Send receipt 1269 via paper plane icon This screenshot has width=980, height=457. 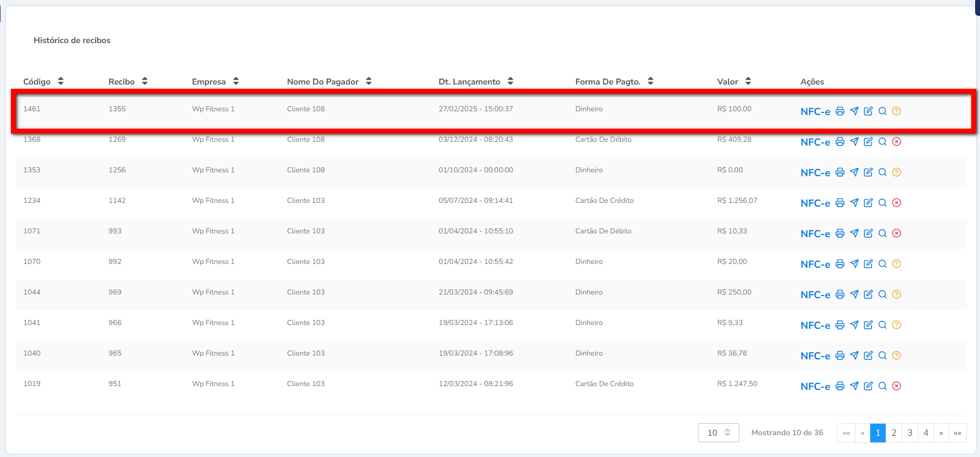pyautogui.click(x=854, y=142)
